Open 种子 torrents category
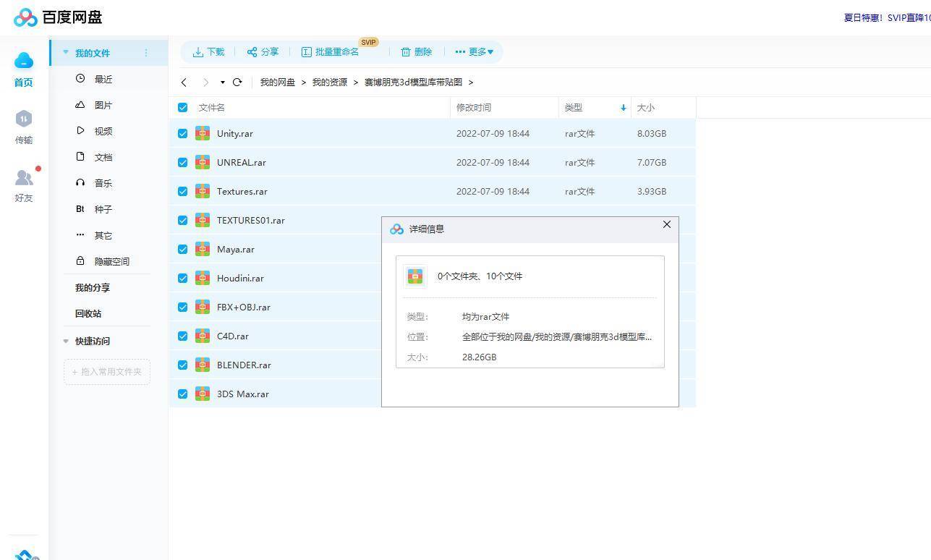Image resolution: width=931 pixels, height=560 pixels. pos(103,209)
